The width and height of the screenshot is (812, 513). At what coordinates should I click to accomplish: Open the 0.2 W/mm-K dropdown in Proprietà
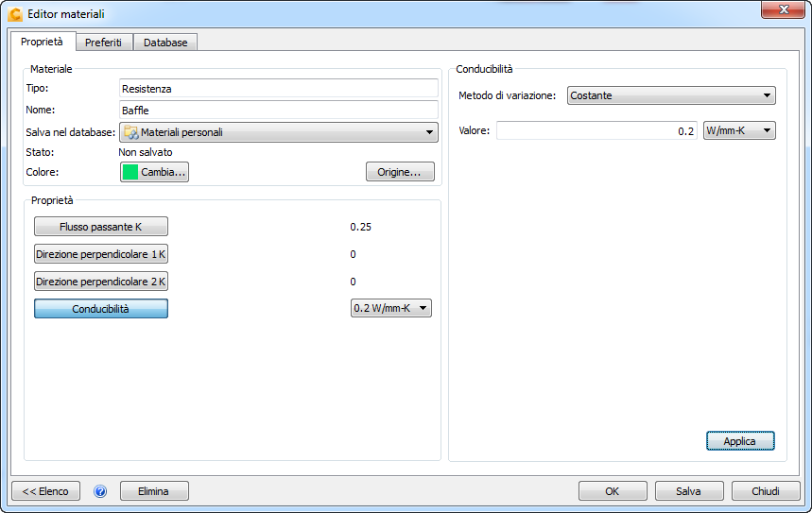[391, 308]
